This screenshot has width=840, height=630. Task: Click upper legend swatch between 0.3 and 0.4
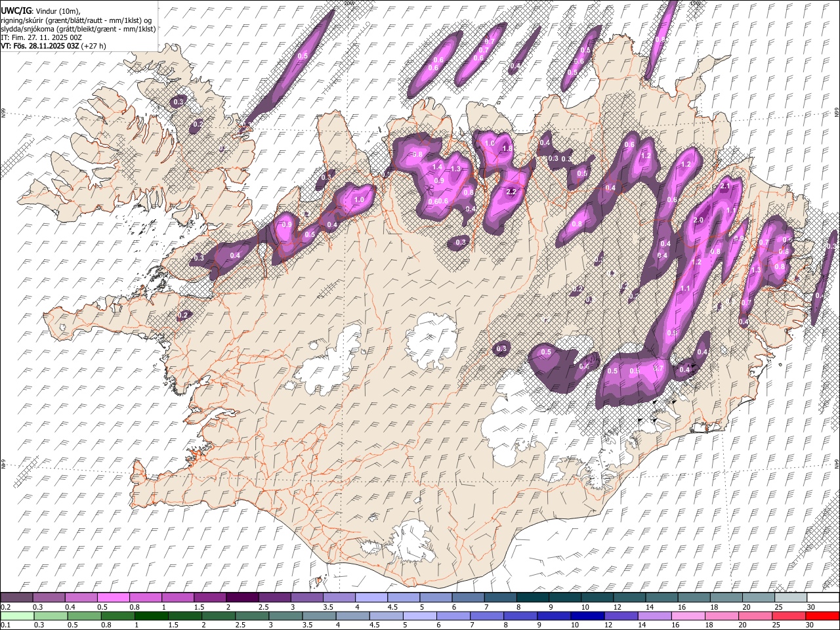(49, 597)
